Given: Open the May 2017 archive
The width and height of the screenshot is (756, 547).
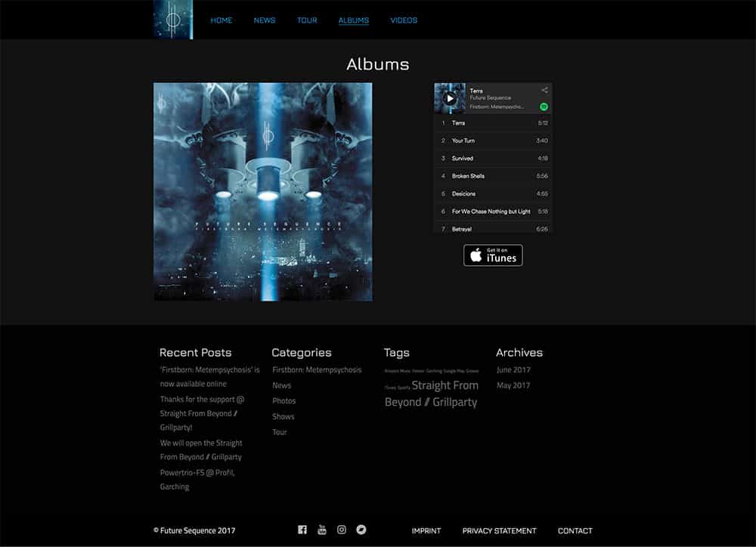Looking at the screenshot, I should coord(513,385).
